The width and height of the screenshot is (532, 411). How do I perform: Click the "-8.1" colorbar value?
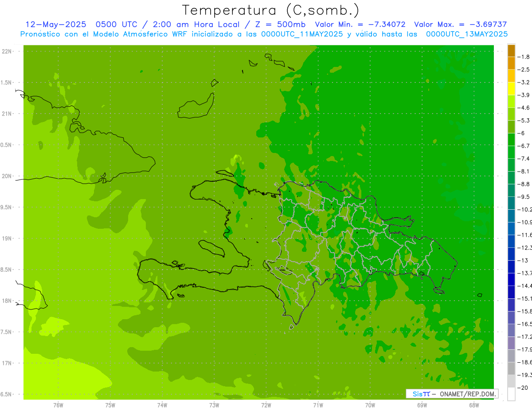tap(524, 171)
